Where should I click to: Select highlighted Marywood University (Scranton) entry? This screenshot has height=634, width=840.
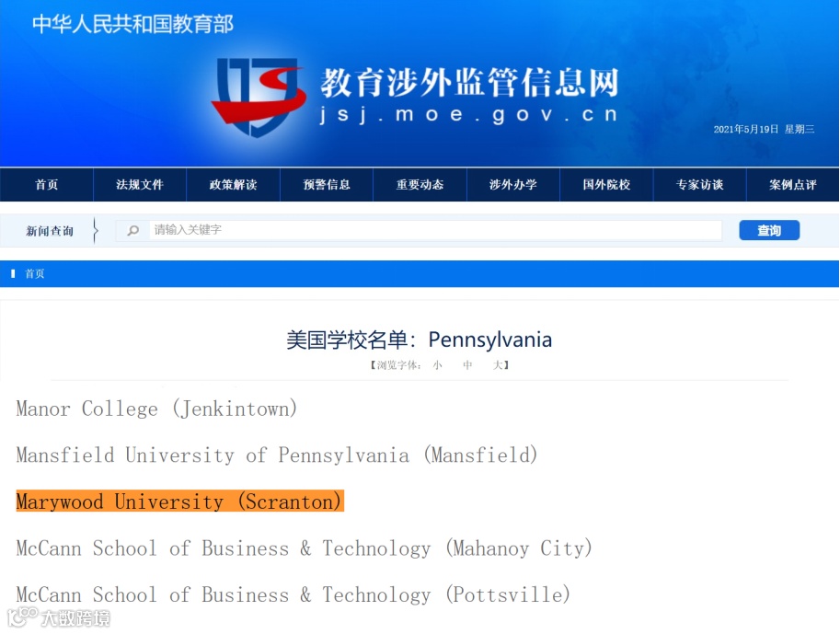tap(180, 501)
